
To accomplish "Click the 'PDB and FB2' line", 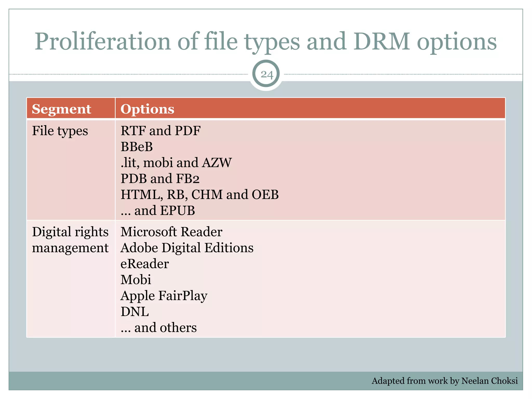I will [160, 179].
